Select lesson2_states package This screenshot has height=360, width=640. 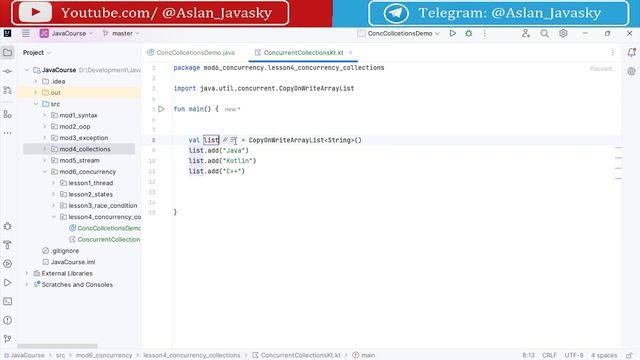click(x=90, y=194)
